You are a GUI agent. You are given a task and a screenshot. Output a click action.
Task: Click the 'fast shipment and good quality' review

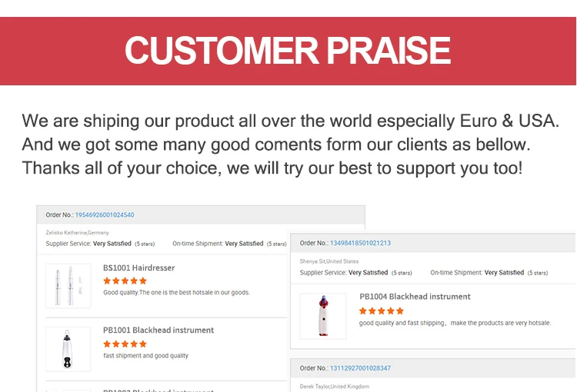click(x=145, y=356)
